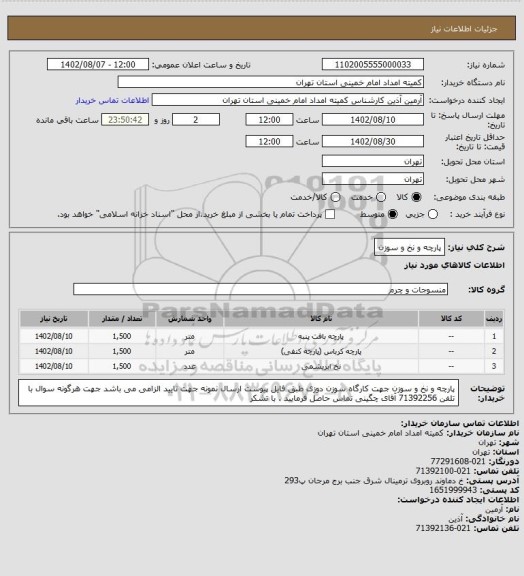Screen dimensions: 524x576
Task: Select the row item نخ ابریشمی
Action: (x=321, y=366)
